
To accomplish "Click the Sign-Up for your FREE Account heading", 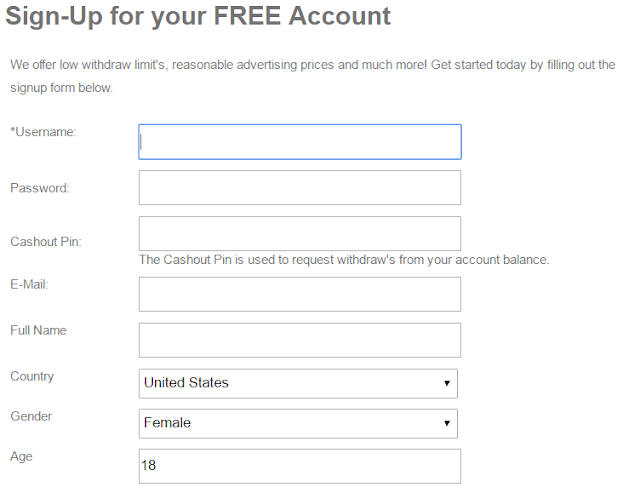I will coord(198,16).
